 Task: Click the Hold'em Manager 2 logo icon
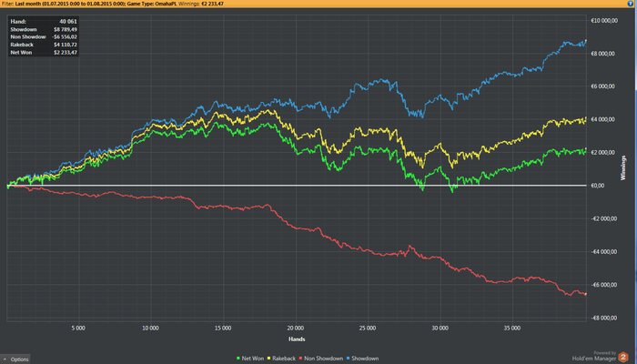tap(622, 358)
